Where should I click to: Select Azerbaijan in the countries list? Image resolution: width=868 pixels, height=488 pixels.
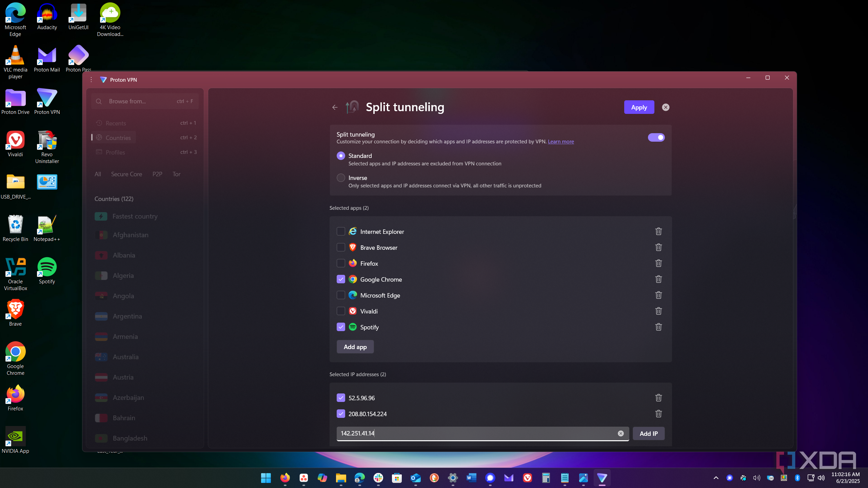(145, 398)
